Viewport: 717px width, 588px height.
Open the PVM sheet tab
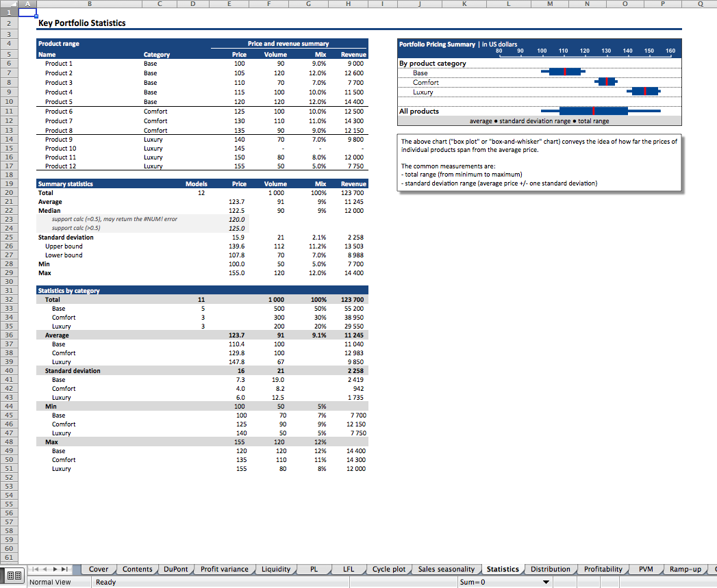pyautogui.click(x=646, y=570)
